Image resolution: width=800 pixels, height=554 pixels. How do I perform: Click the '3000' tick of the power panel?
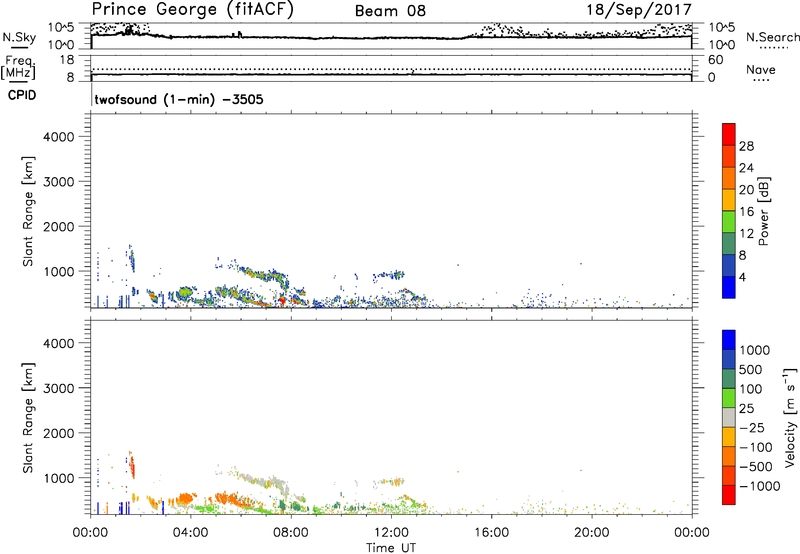coord(59,182)
